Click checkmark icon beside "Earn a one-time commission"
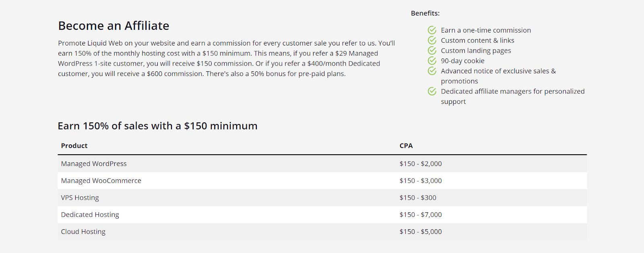644x253 pixels. click(x=432, y=30)
